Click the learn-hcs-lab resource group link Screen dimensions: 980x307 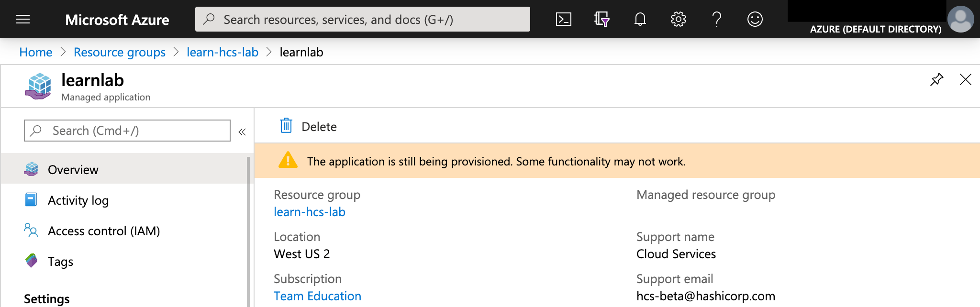(309, 212)
